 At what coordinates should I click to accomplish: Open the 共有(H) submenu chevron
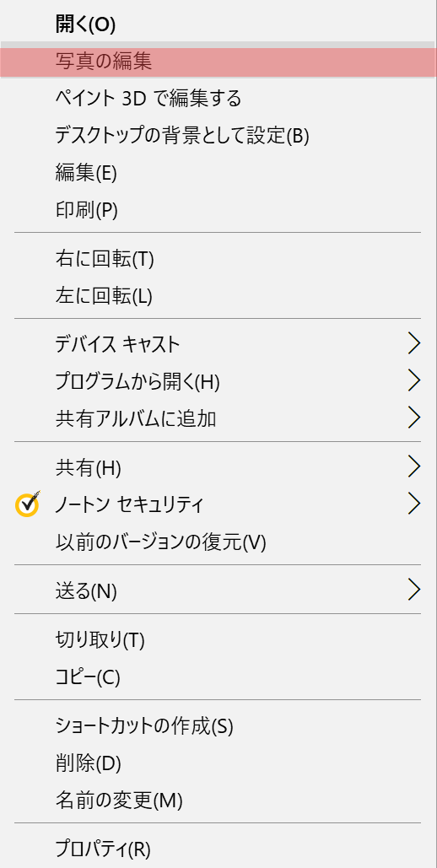[414, 466]
